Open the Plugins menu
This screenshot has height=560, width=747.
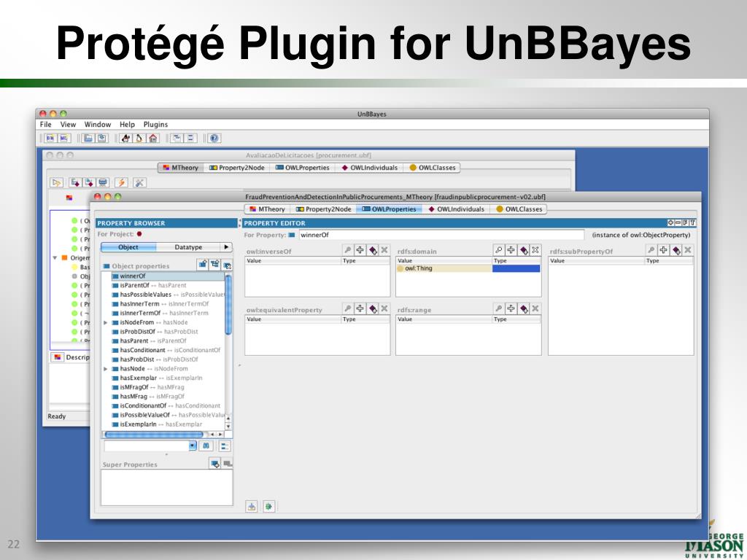156,124
